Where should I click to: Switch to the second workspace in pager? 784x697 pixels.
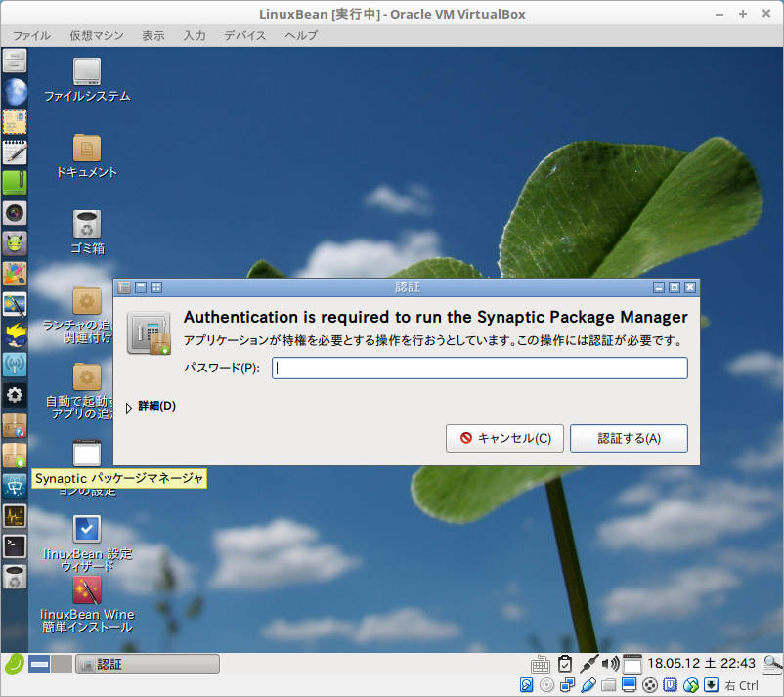(62, 664)
